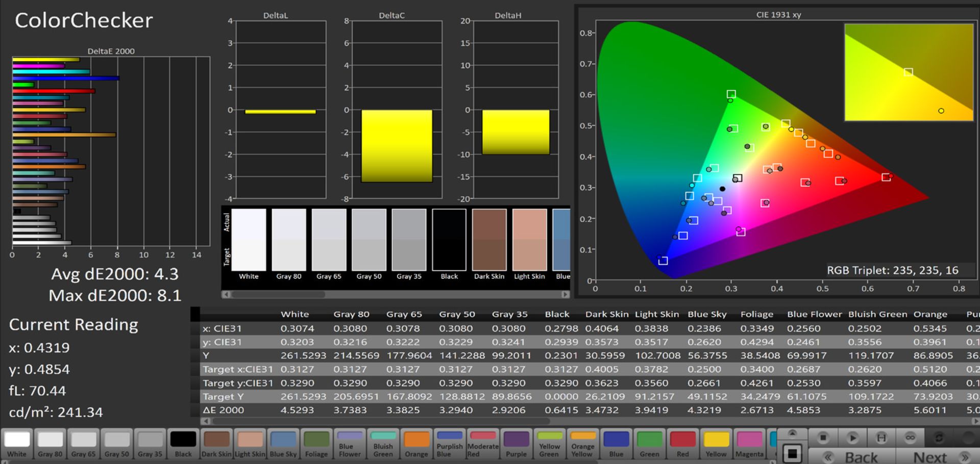Click the continuous read infinity icon
Image resolution: width=980 pixels, height=464 pixels.
pos(910,437)
